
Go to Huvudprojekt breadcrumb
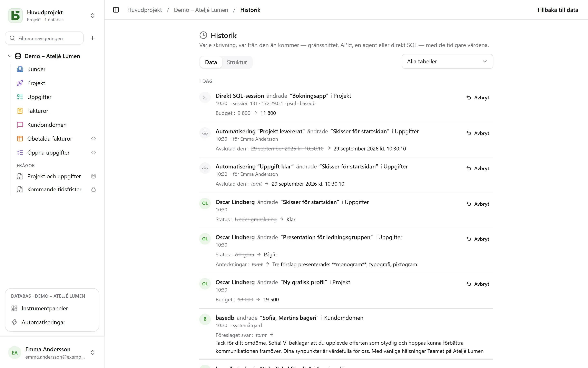(145, 10)
